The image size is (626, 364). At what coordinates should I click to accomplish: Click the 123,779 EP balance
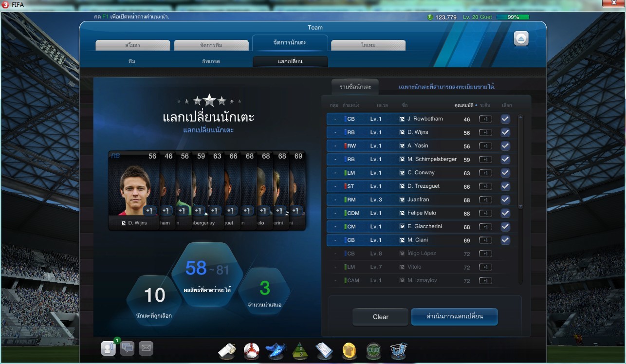coord(446,17)
